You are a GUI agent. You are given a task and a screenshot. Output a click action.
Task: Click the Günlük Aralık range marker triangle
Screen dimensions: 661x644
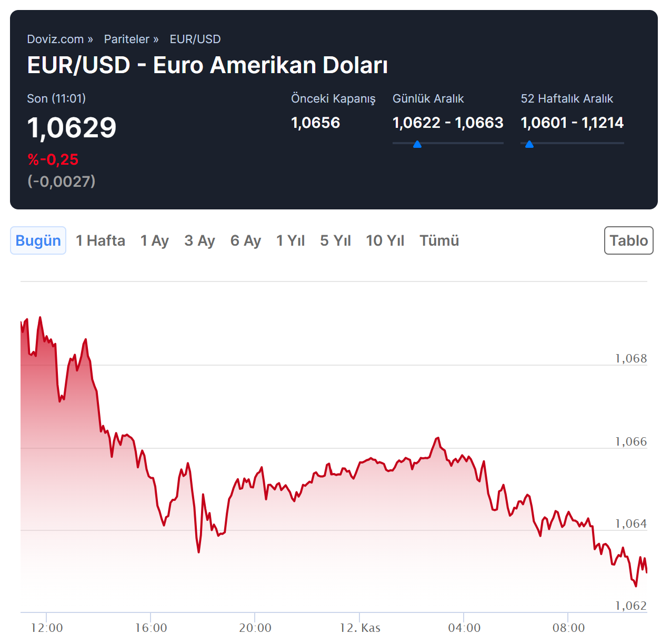417,144
